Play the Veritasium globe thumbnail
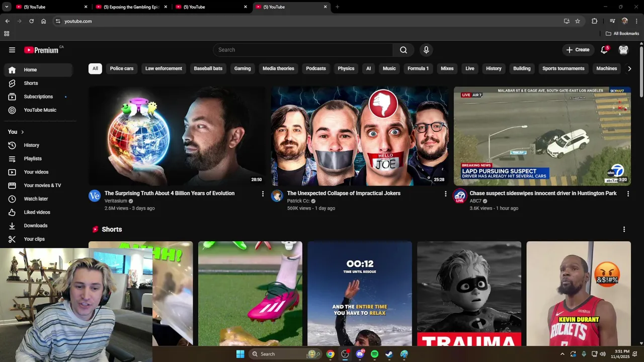The image size is (644, 362). pyautogui.click(x=177, y=136)
